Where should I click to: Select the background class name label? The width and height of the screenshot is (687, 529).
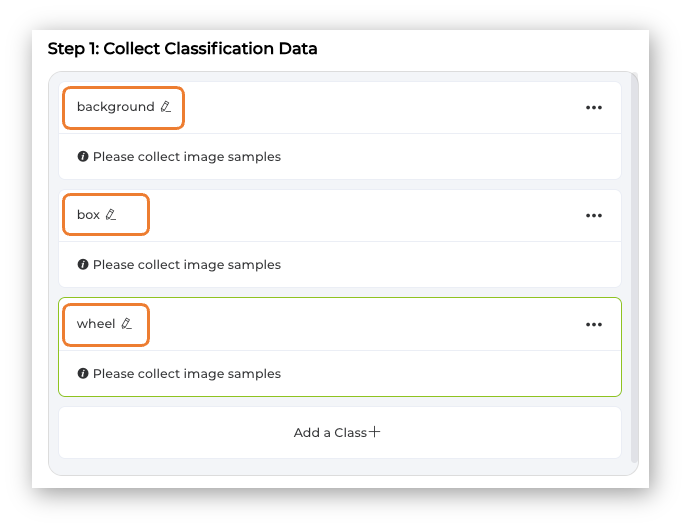(115, 107)
